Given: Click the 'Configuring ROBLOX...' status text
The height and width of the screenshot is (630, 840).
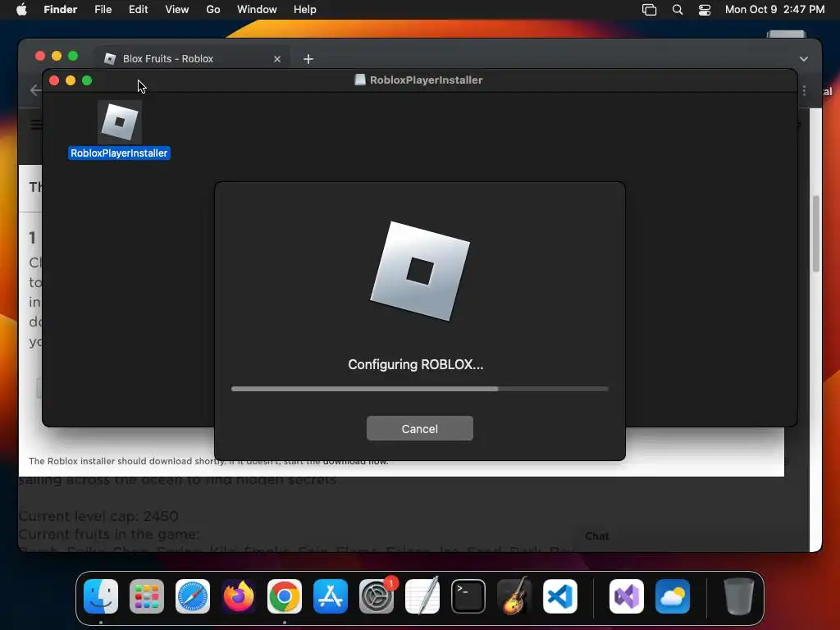Looking at the screenshot, I should pyautogui.click(x=415, y=364).
